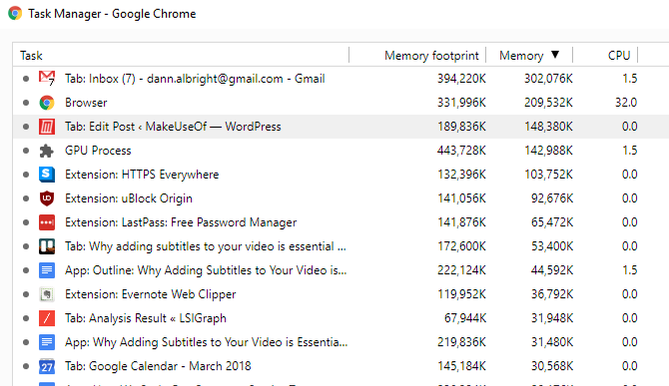This screenshot has width=669, height=386.
Task: Click memory value 302,076K
Action: coord(549,78)
